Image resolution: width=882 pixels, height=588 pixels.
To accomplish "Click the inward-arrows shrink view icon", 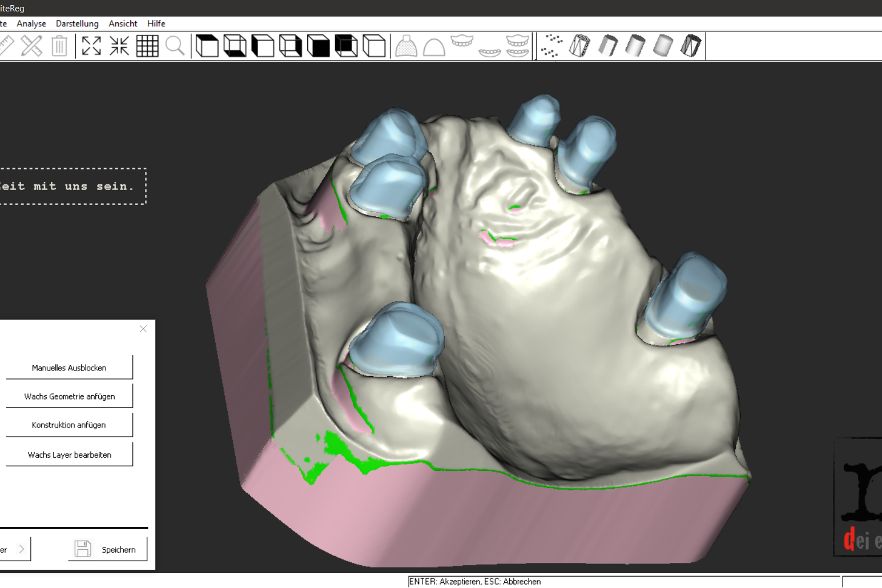I will point(119,46).
